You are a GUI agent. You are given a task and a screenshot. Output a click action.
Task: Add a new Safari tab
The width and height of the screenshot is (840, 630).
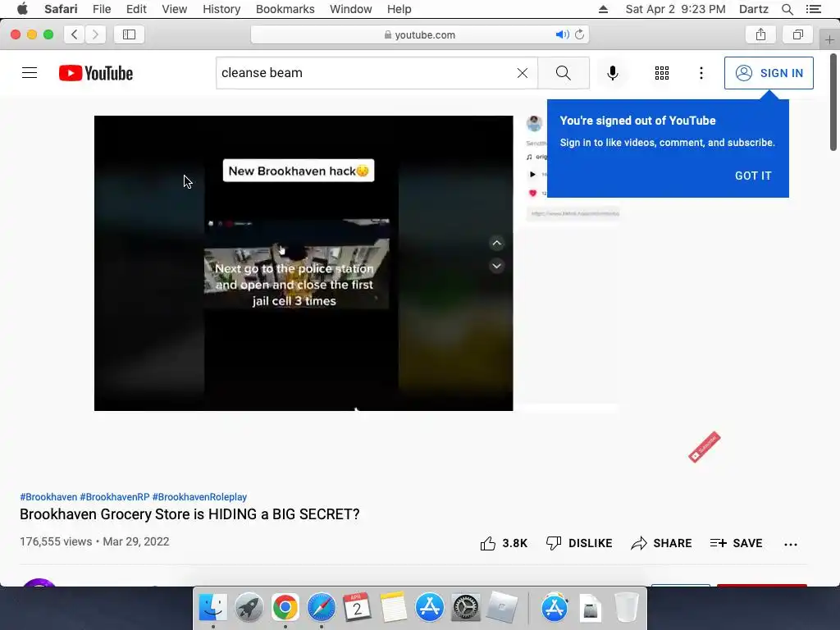[829, 39]
